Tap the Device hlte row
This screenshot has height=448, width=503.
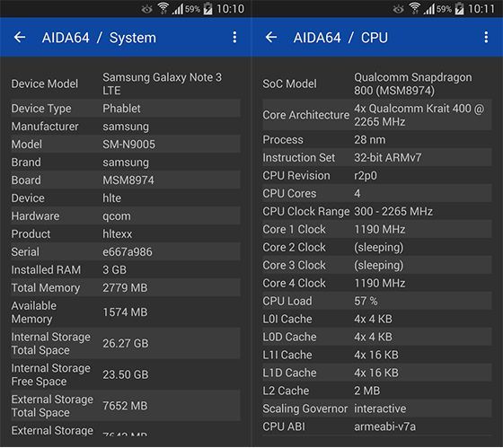(126, 198)
